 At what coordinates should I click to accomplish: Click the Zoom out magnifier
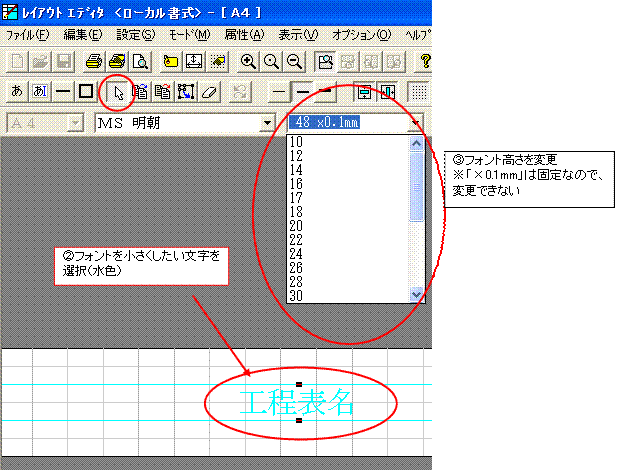294,61
